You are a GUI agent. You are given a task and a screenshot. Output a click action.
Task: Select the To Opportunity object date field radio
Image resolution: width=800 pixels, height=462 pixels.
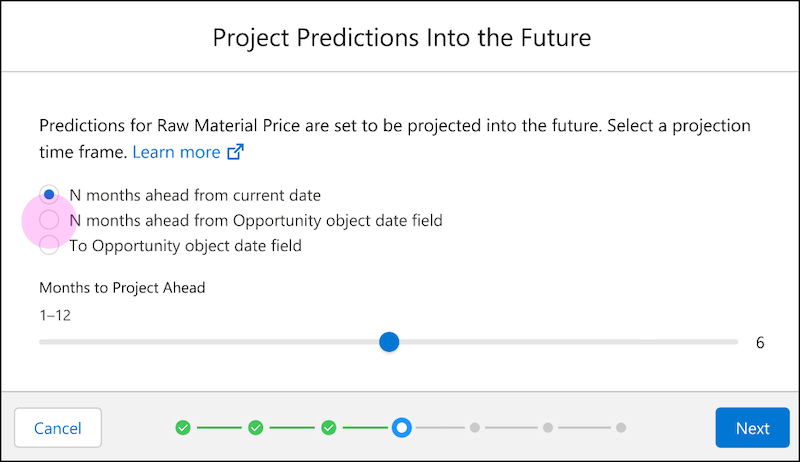pyautogui.click(x=49, y=245)
